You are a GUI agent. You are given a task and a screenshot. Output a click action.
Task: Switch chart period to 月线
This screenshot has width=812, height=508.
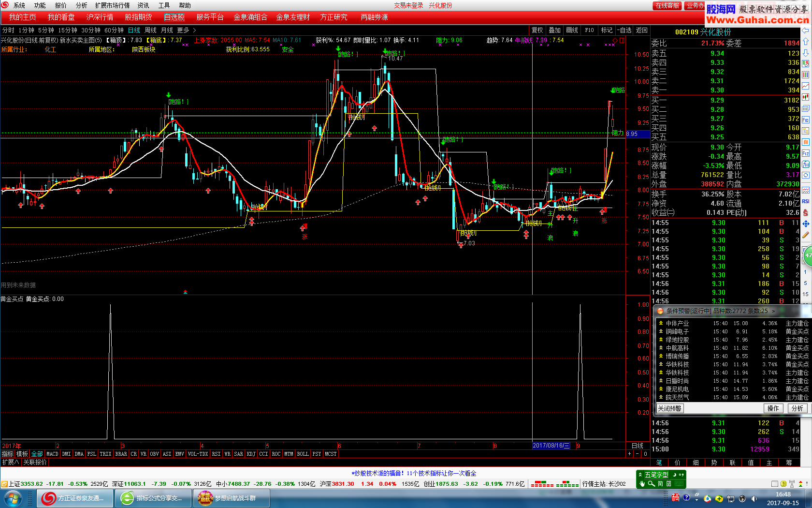click(167, 30)
